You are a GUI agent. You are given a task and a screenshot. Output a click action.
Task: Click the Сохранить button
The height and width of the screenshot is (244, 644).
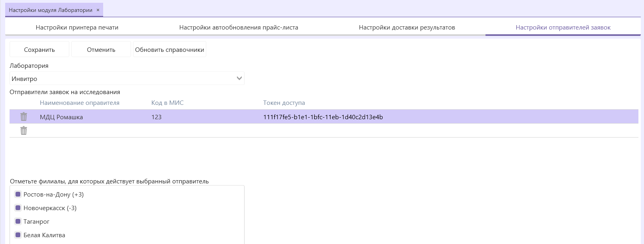(39, 49)
